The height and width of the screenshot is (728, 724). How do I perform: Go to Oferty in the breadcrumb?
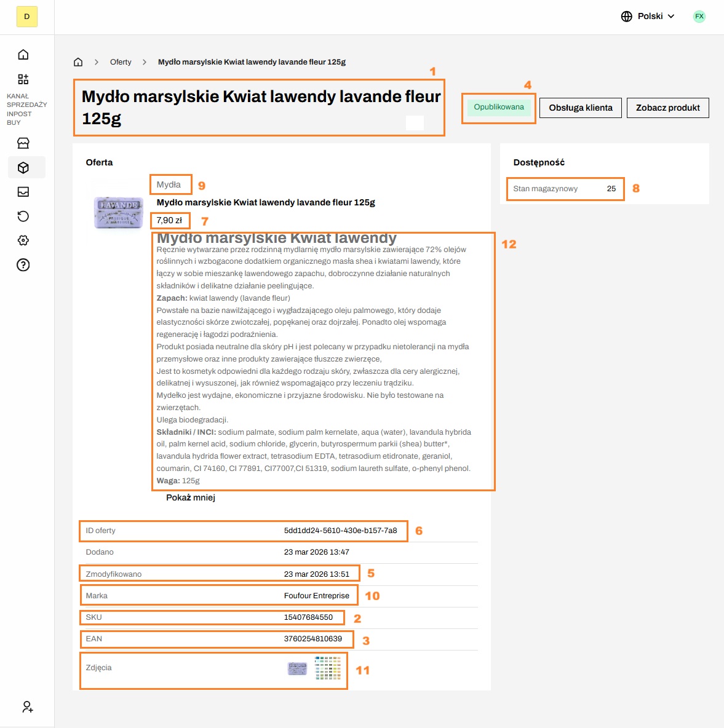[121, 62]
